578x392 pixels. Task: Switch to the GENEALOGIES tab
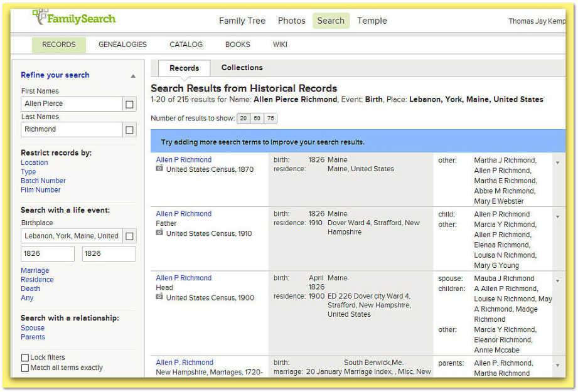[x=122, y=45]
